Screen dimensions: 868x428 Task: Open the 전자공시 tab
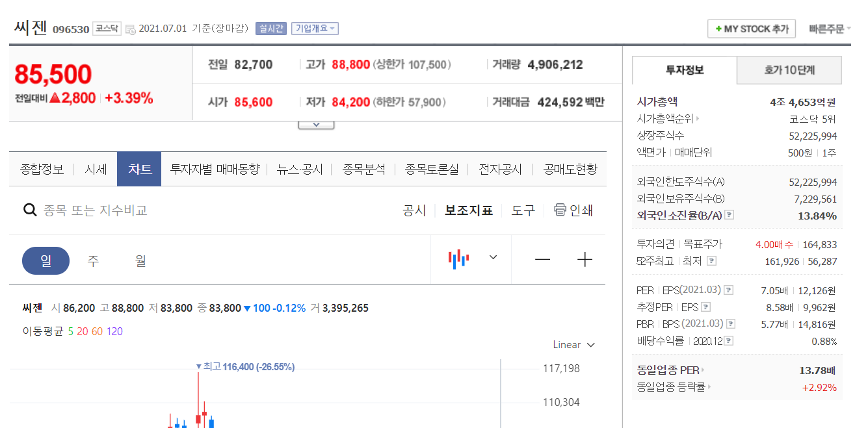(x=500, y=170)
